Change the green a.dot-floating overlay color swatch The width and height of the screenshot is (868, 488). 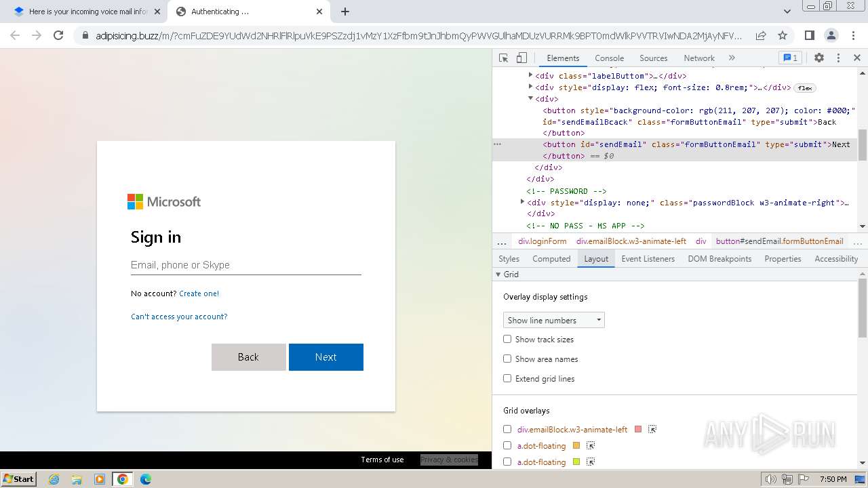click(576, 462)
